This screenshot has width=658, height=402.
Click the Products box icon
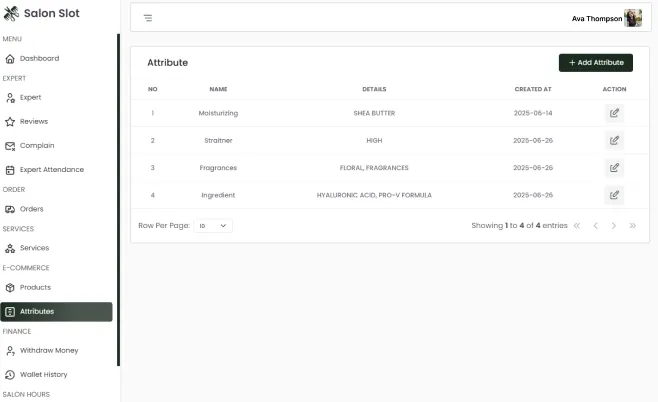pyautogui.click(x=10, y=287)
